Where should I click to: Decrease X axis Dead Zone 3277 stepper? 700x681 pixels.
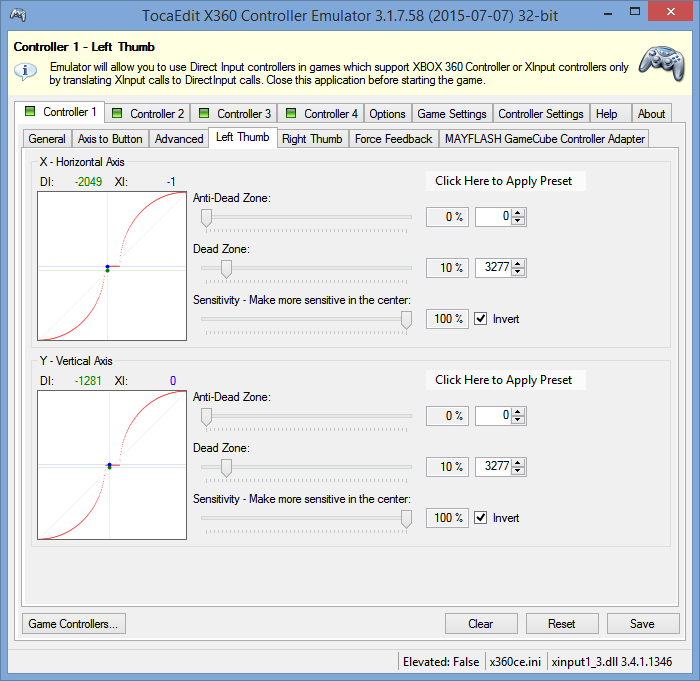518,272
